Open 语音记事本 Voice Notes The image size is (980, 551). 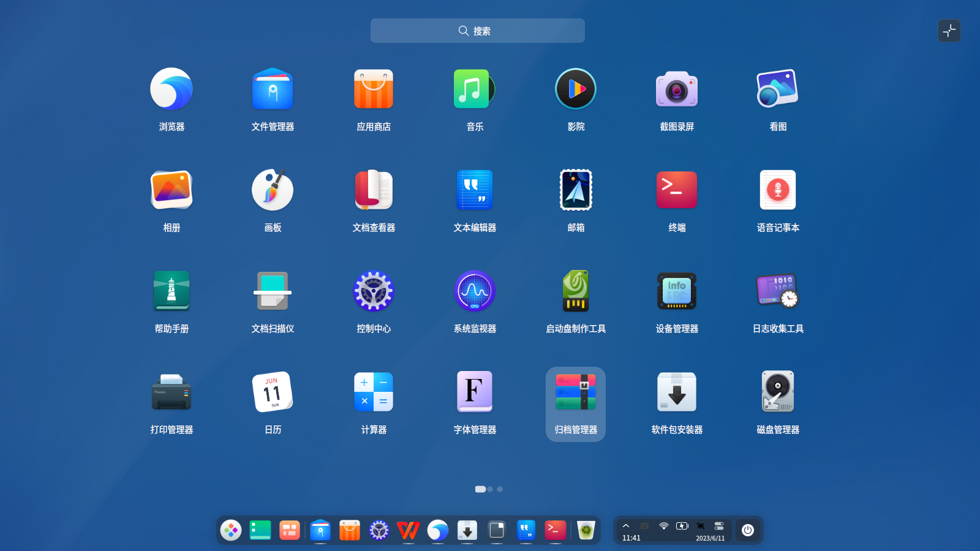coord(777,190)
